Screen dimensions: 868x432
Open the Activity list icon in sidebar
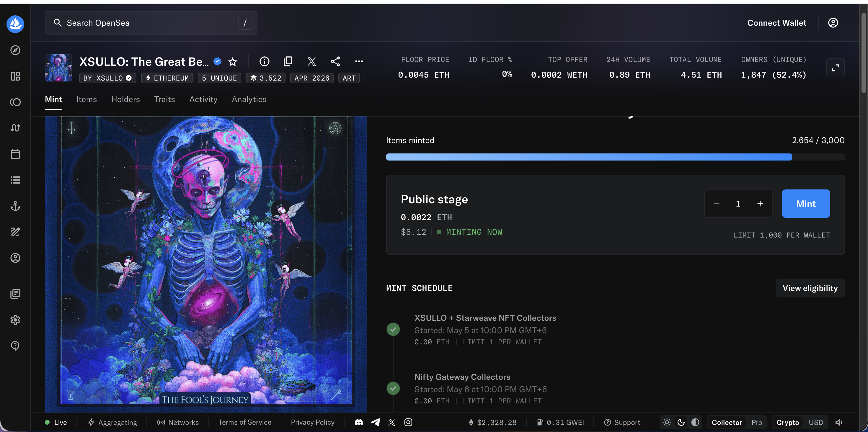(15, 180)
